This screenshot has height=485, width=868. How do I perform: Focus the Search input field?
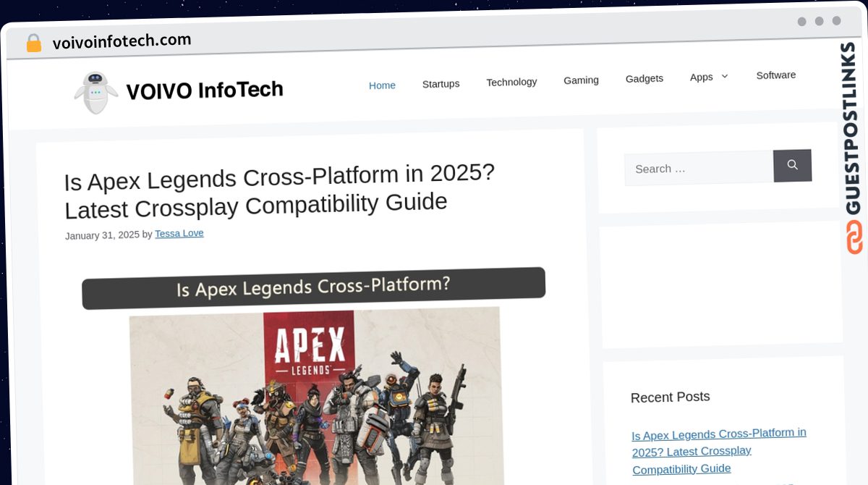pos(699,169)
